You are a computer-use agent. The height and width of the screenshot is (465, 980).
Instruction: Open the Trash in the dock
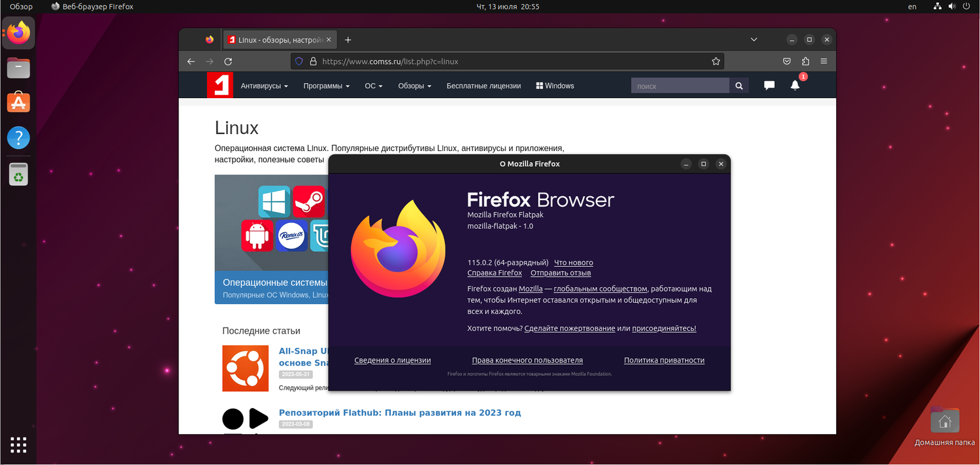(19, 174)
